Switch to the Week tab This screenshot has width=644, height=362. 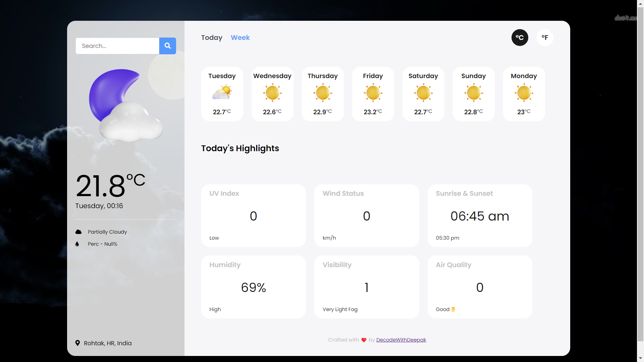pyautogui.click(x=240, y=38)
